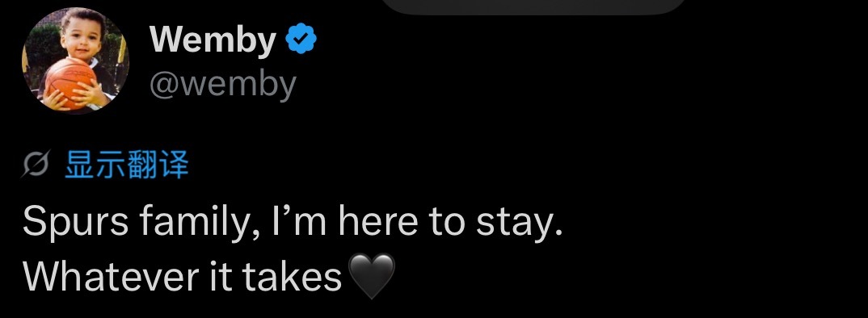This screenshot has width=868, height=318.
Task: Click the basketball in the profile photo
Action: pyautogui.click(x=70, y=82)
